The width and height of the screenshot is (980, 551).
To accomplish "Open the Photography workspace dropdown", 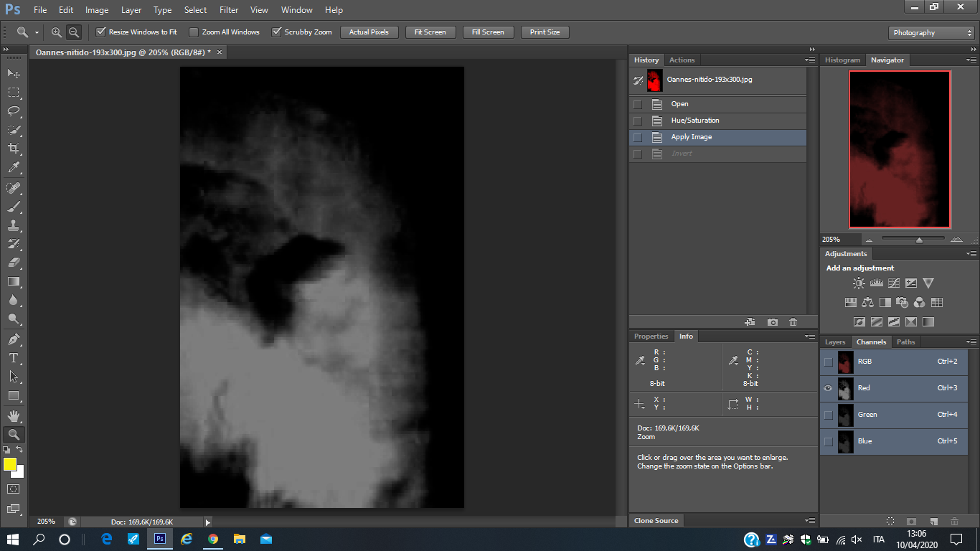I will pos(931,33).
